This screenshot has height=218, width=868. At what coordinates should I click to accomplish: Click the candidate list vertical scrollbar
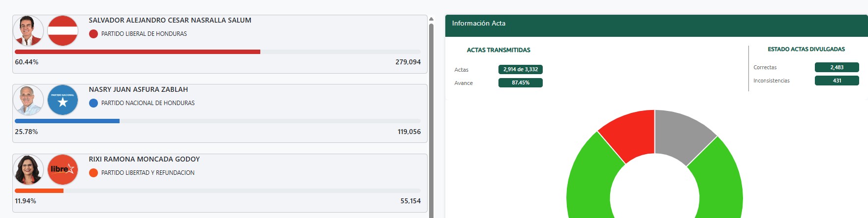tap(431, 118)
